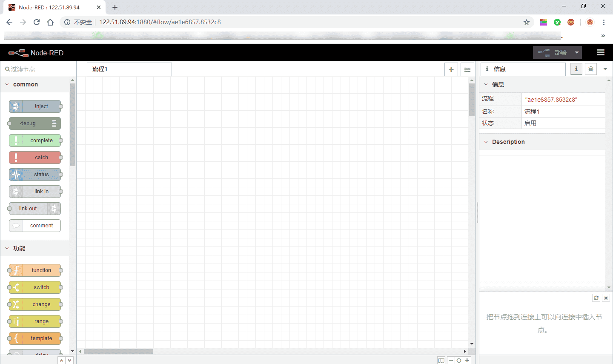
Task: Click the zoom in button on canvas
Action: [x=467, y=360]
